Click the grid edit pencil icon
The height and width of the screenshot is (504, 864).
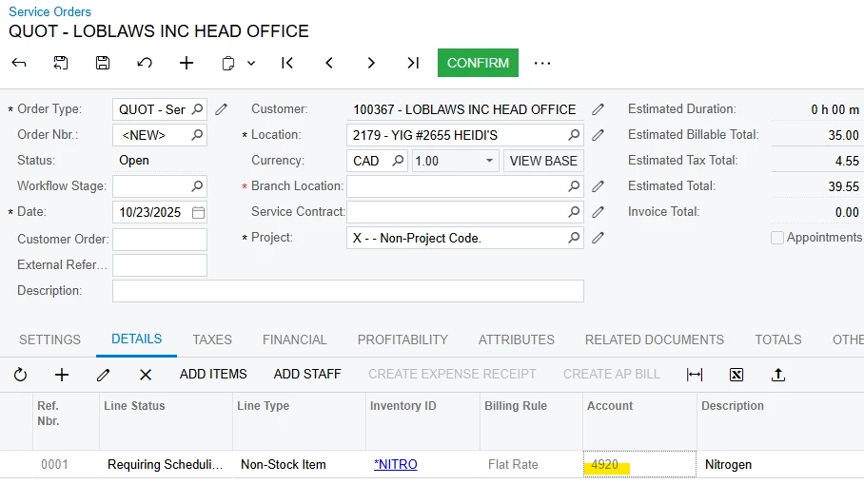(x=103, y=375)
